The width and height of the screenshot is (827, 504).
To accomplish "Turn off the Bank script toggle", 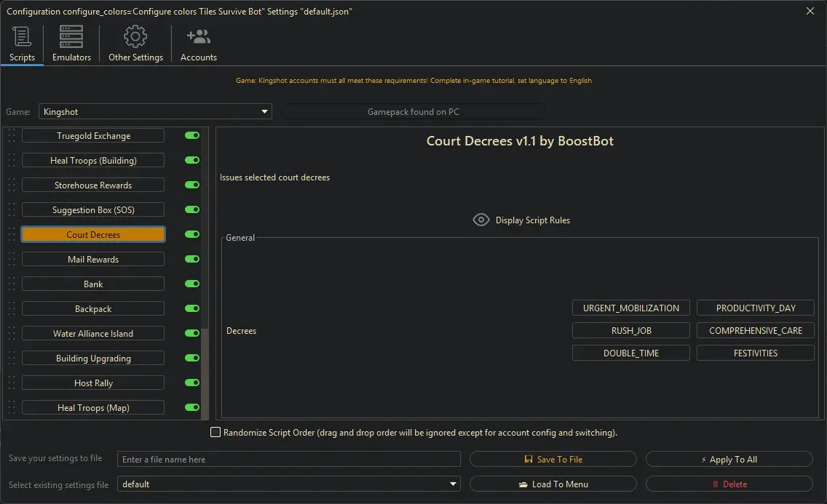I will (x=191, y=284).
